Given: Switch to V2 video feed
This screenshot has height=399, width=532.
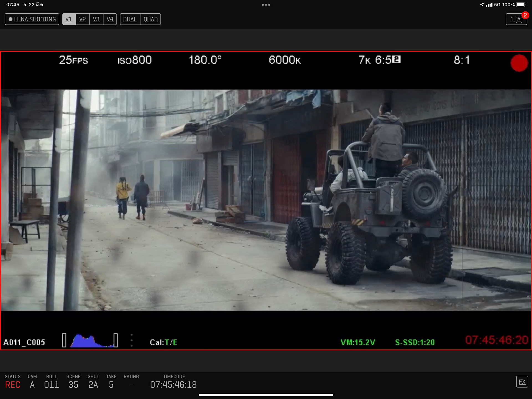Looking at the screenshot, I should click(x=83, y=19).
